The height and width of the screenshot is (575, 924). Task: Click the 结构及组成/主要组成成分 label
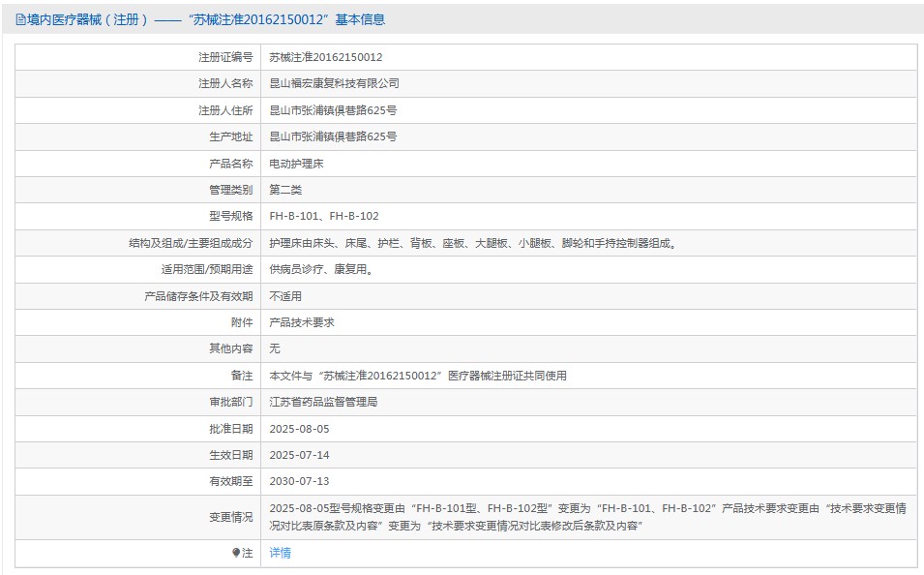point(191,243)
